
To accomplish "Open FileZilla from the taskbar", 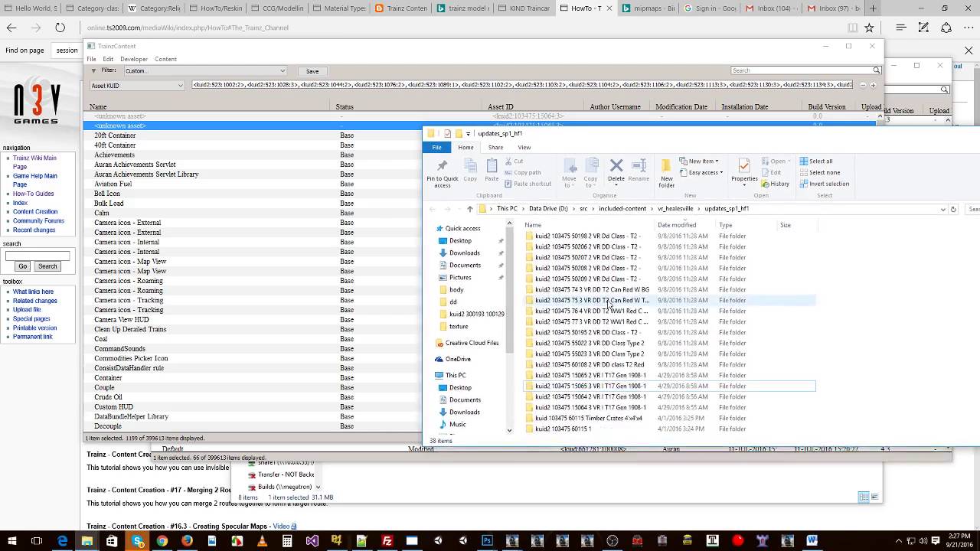I will click(387, 541).
